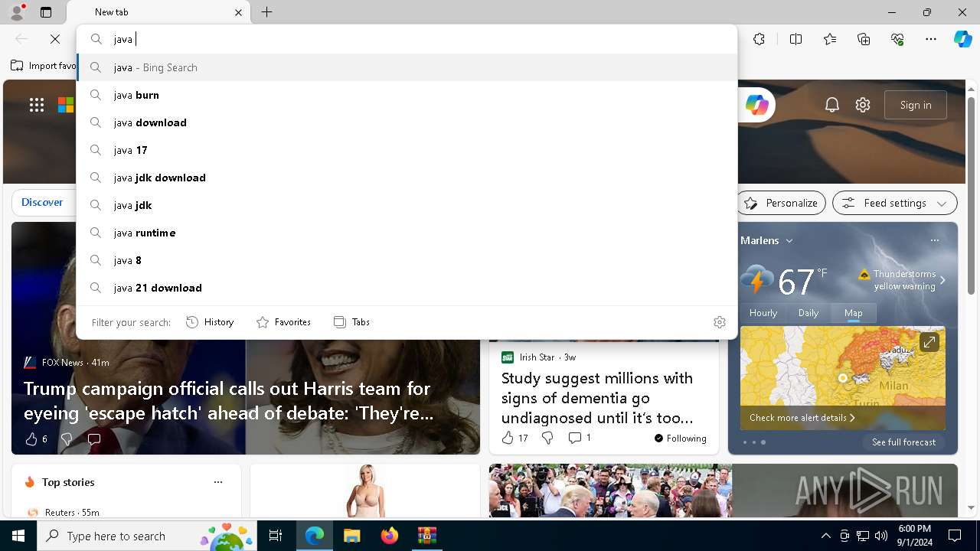Open Settings and more ellipsis menu
Viewport: 980px width, 551px height.
[931, 39]
